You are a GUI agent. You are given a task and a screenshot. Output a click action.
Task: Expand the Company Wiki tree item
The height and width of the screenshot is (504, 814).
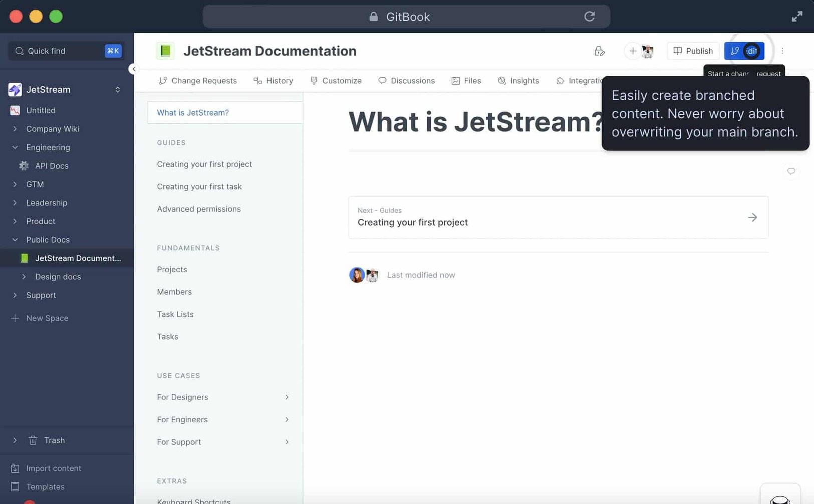coord(15,129)
